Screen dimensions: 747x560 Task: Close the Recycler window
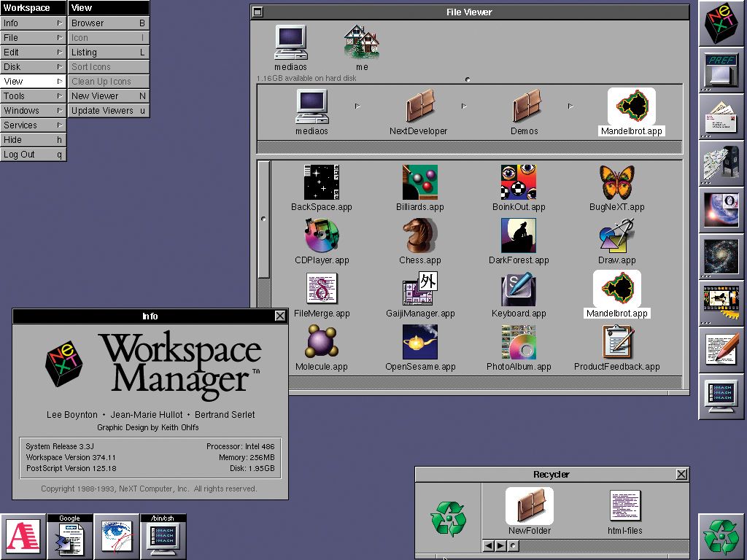pos(682,474)
